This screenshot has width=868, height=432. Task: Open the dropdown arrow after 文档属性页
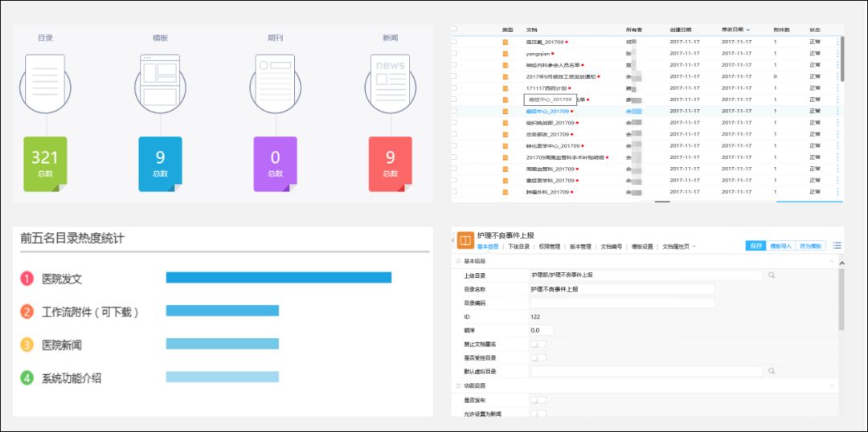[x=694, y=247]
